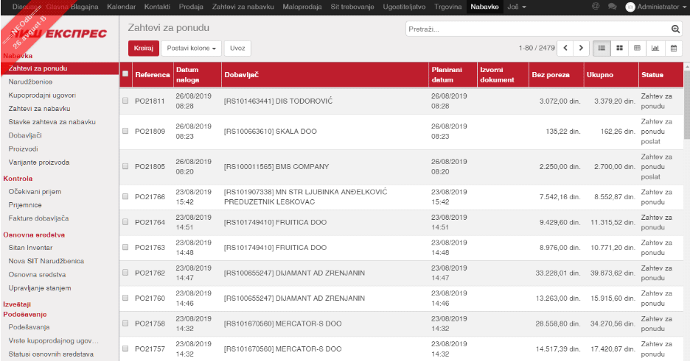Check the box for PO21760

coord(125,298)
